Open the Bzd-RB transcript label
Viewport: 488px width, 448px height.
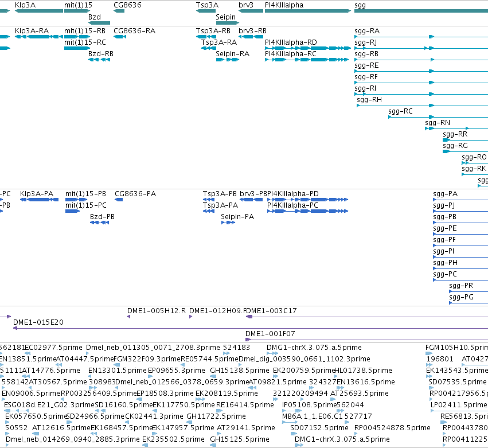[x=101, y=54]
